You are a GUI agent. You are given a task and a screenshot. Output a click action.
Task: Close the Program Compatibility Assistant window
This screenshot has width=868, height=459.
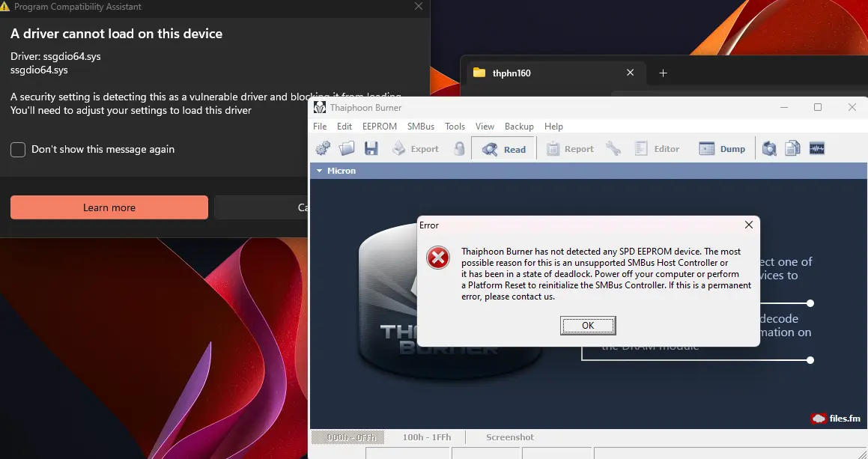coord(419,6)
